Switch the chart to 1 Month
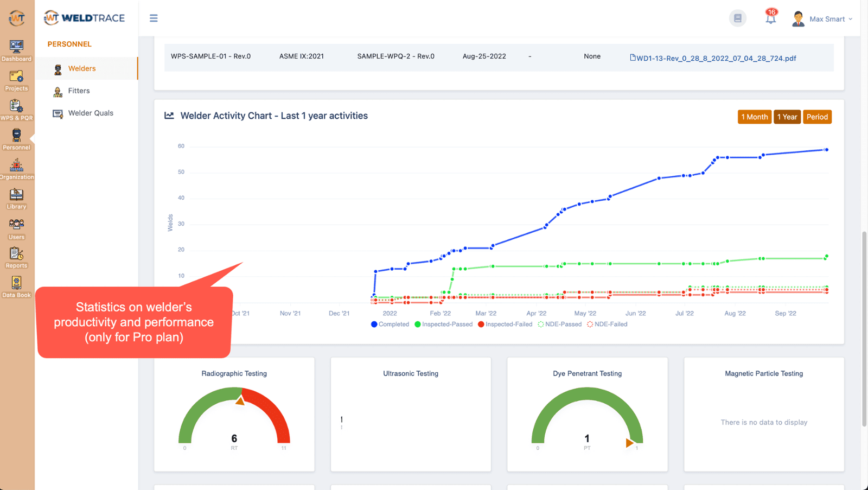The height and width of the screenshot is (490, 868). pos(754,117)
